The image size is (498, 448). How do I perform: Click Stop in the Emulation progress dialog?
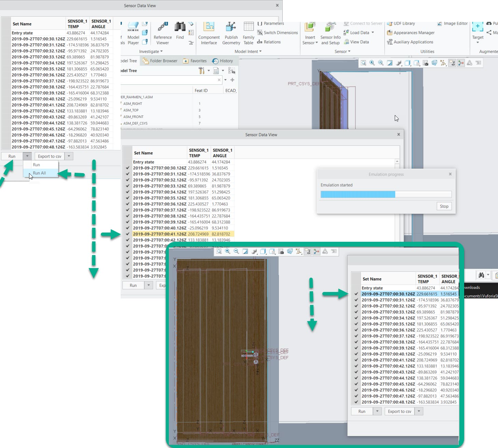[444, 206]
